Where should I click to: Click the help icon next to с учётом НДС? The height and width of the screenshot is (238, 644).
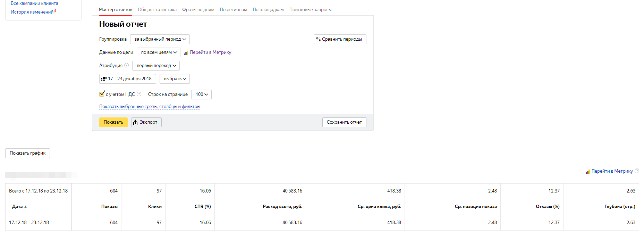[139, 94]
